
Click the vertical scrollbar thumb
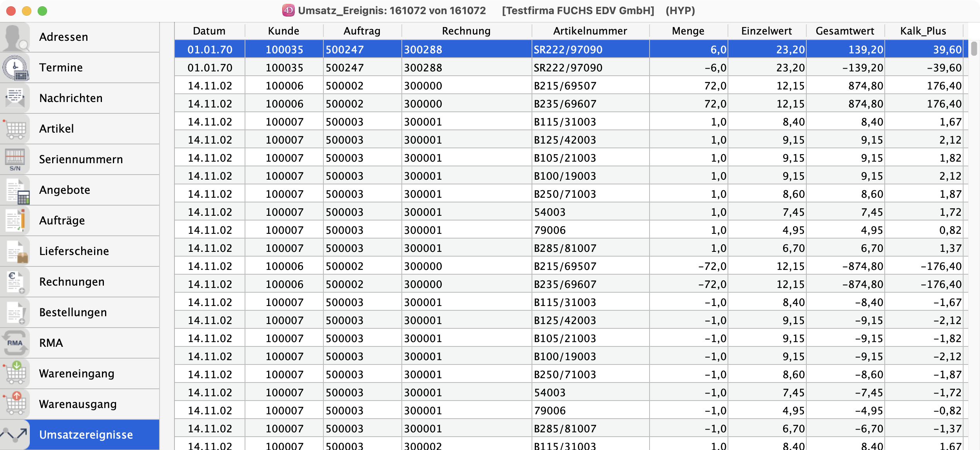tap(974, 49)
